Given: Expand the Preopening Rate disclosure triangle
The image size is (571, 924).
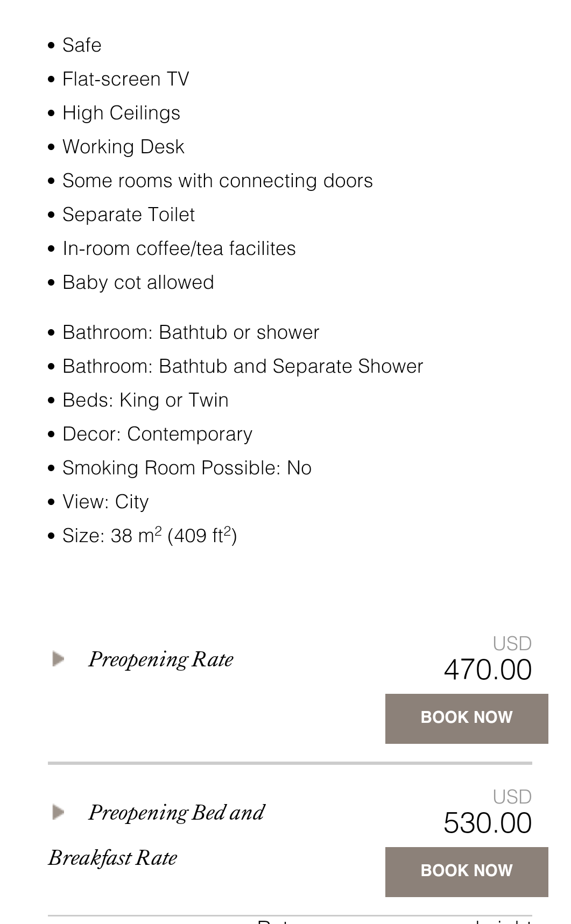Looking at the screenshot, I should click(x=59, y=659).
